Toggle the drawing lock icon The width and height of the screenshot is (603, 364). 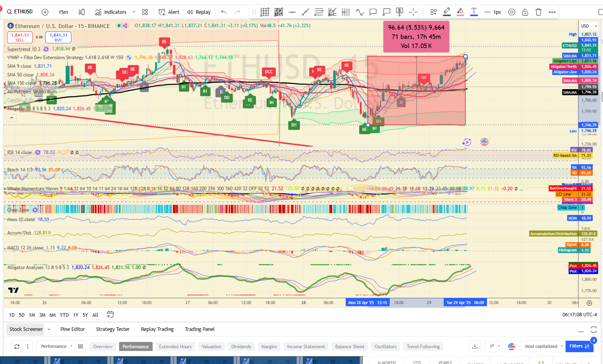tap(525, 12)
